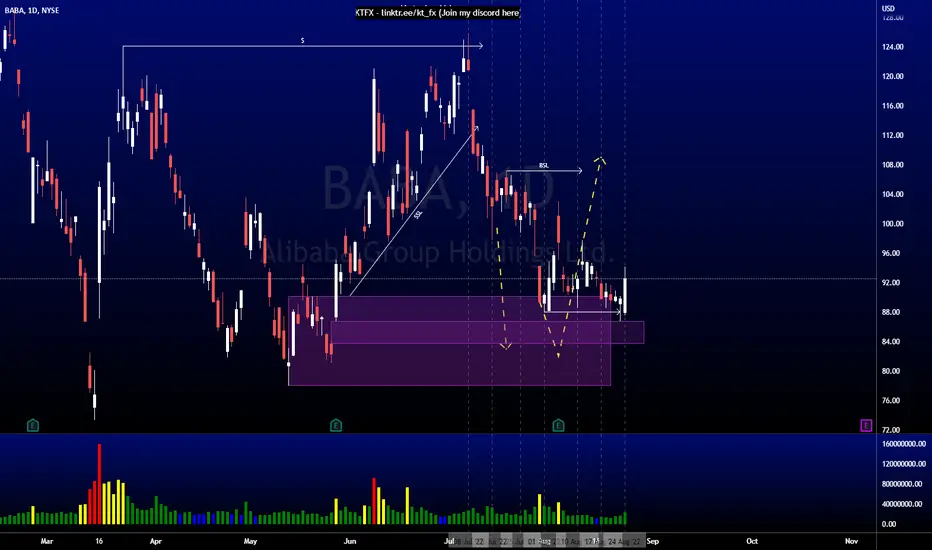Image resolution: width=932 pixels, height=550 pixels.
Task: Click the 112.00 price axis label
Action: click(x=893, y=136)
